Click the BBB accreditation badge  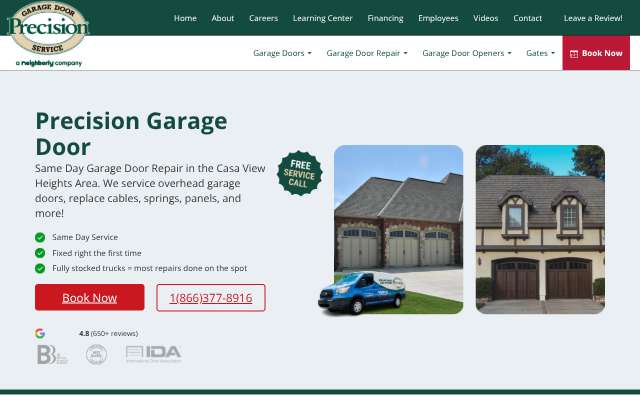tap(52, 354)
